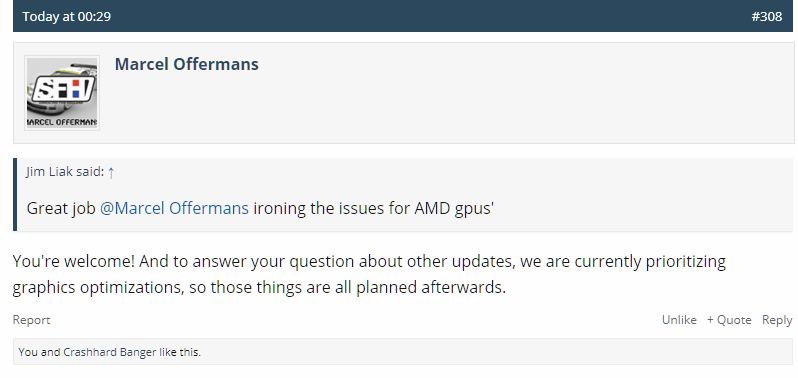
Task: Click the likes summary bar
Action: 403,352
